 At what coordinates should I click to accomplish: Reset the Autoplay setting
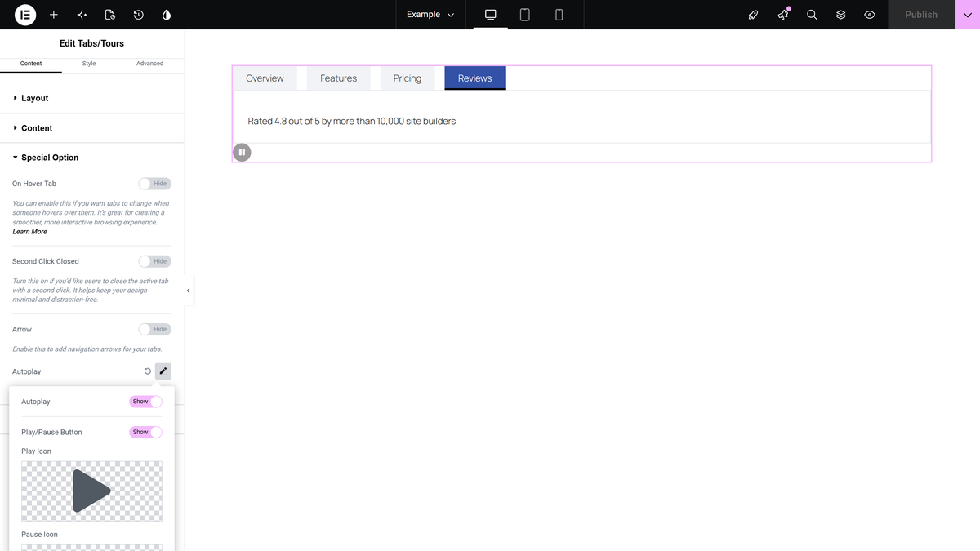(x=148, y=371)
